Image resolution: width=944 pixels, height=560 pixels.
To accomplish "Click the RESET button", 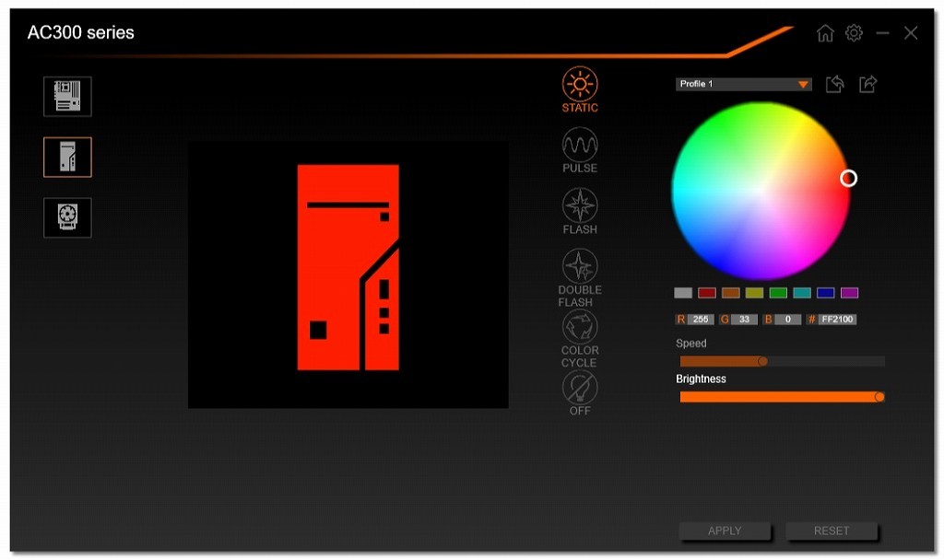I will coord(831,531).
